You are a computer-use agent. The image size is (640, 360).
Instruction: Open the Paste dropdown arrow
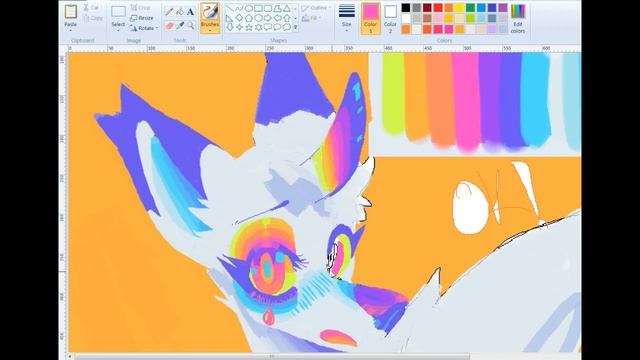pyautogui.click(x=71, y=30)
